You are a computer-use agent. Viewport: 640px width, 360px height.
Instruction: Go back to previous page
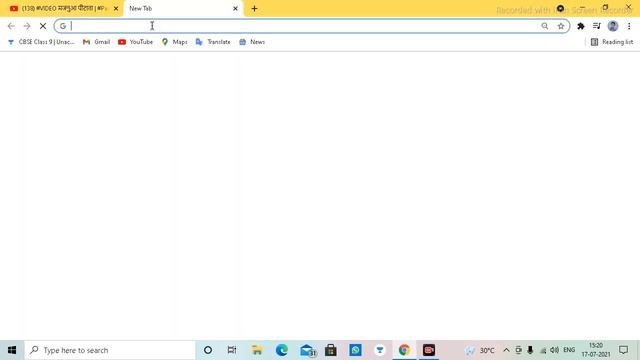tap(11, 26)
